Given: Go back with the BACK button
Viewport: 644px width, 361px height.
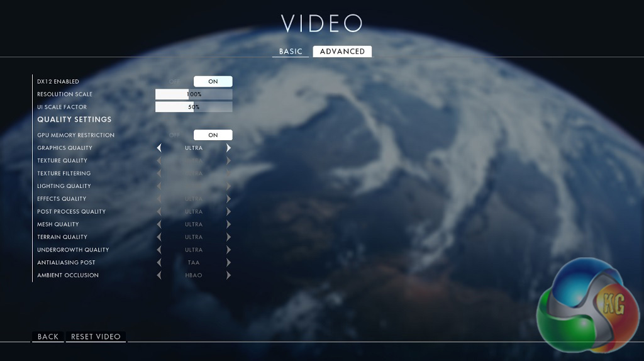Looking at the screenshot, I should [48, 336].
